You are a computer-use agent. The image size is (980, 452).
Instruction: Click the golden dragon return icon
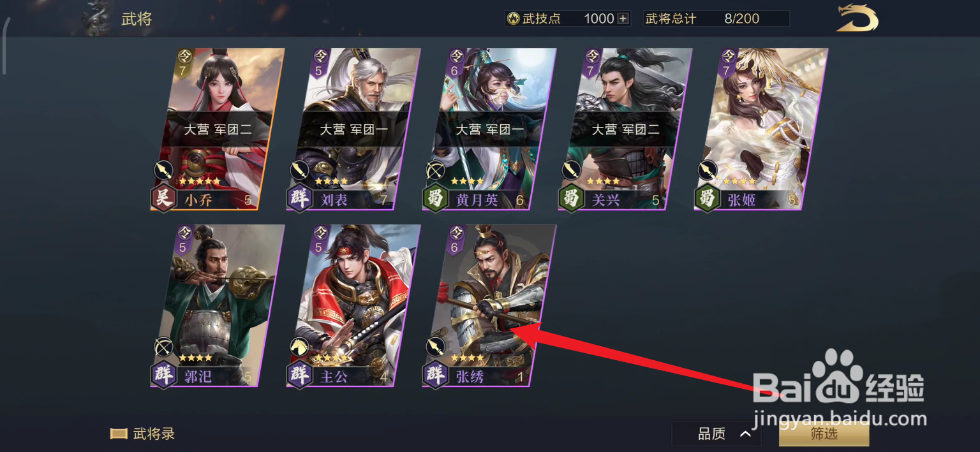pos(857,18)
